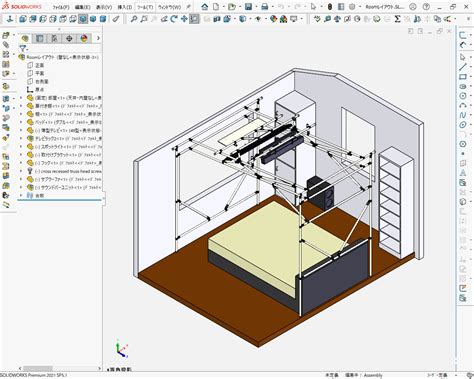Switch to the DisplayManager color-ball tab
Image resolution: width=474 pixels, height=379 pixels.
pyautogui.click(x=84, y=38)
